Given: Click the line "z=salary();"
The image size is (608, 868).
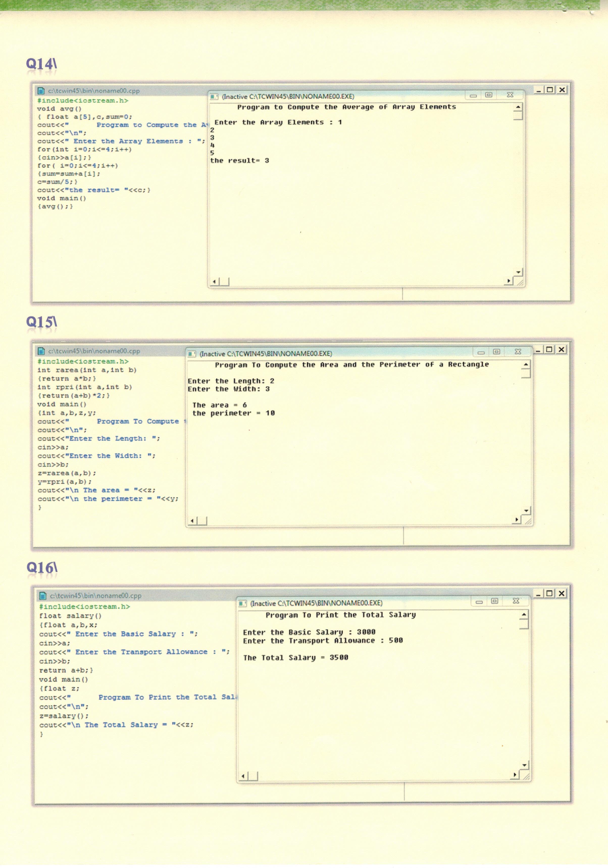Looking at the screenshot, I should 64,716.
